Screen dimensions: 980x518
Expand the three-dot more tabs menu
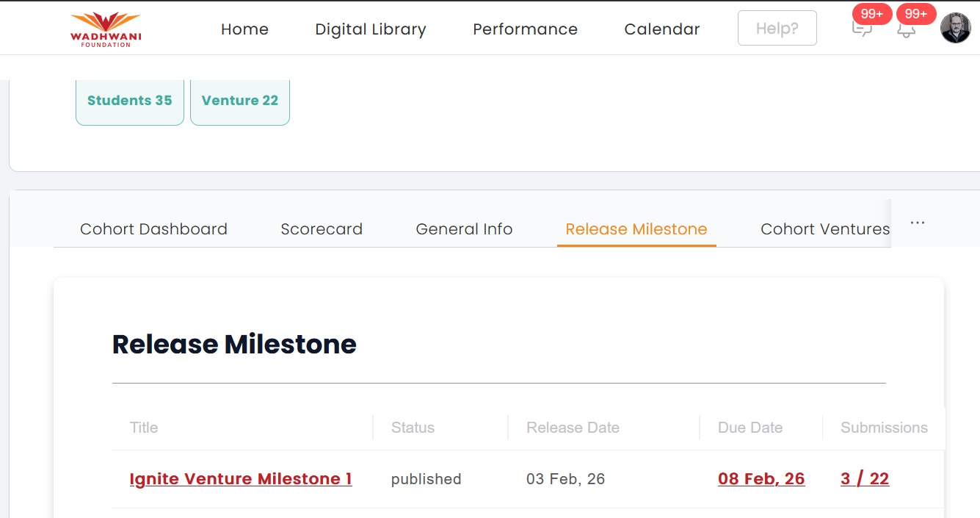tap(917, 223)
